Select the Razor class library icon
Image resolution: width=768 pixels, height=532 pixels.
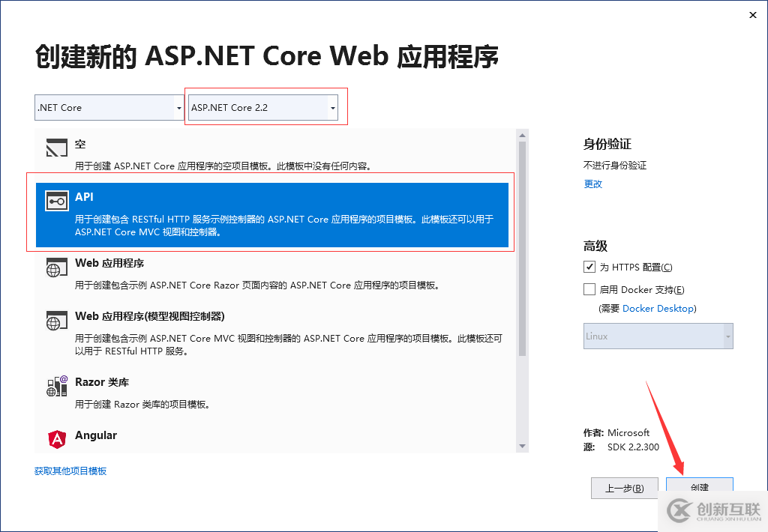[56, 387]
